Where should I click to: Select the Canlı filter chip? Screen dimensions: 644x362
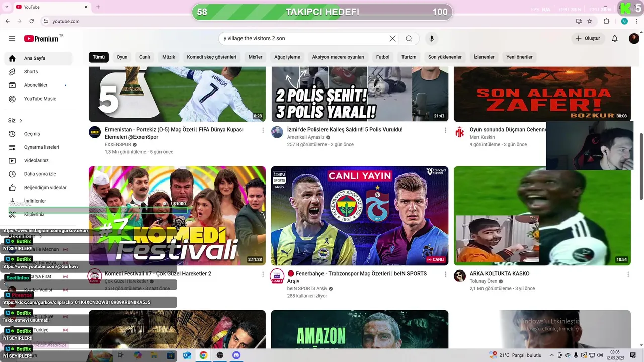(145, 57)
